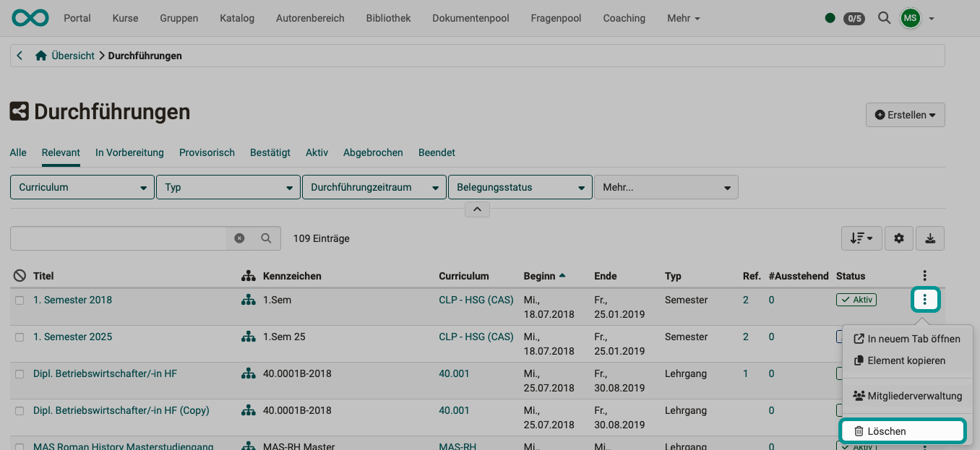Screen dimensions: 980x450
Task: Clear the search field with the X icon
Action: [239, 238]
